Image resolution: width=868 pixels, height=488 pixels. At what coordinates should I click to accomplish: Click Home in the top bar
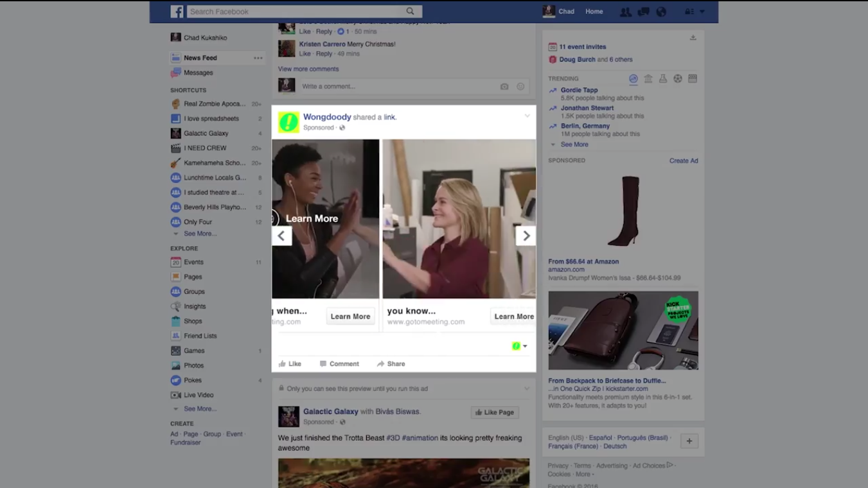point(594,12)
